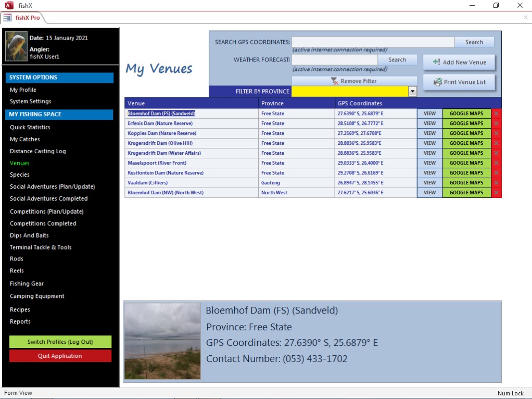Viewport: 532px width, 399px height.
Task: Click the Search GPS Coordinates input field
Action: click(x=373, y=42)
